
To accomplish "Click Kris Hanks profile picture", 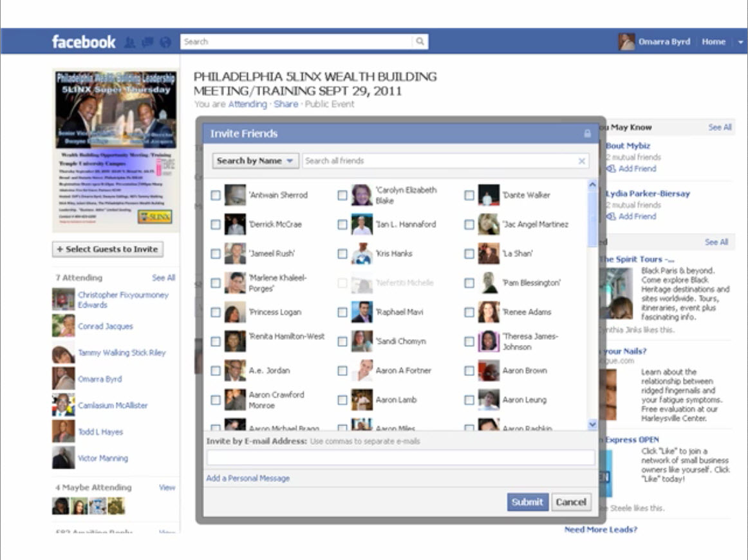I will pyautogui.click(x=362, y=254).
